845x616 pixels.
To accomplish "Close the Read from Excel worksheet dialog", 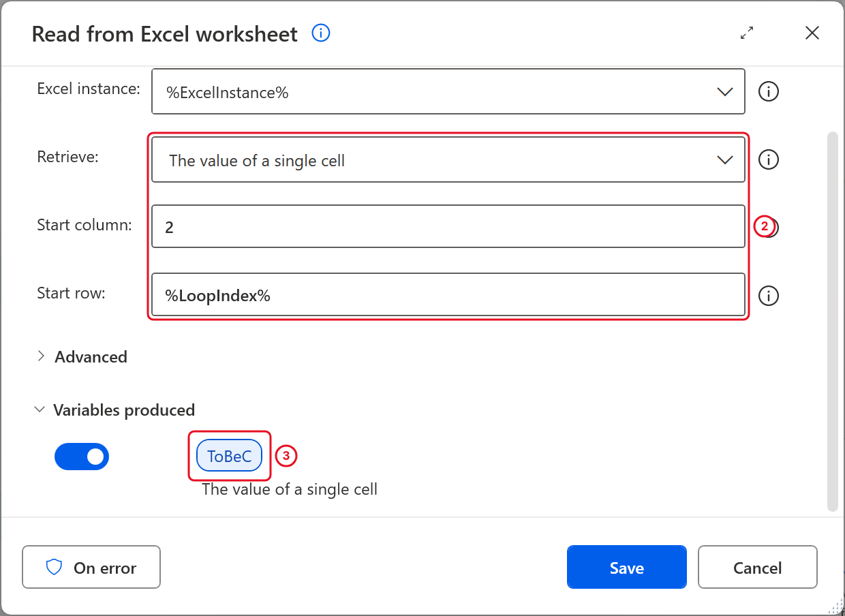I will [812, 33].
